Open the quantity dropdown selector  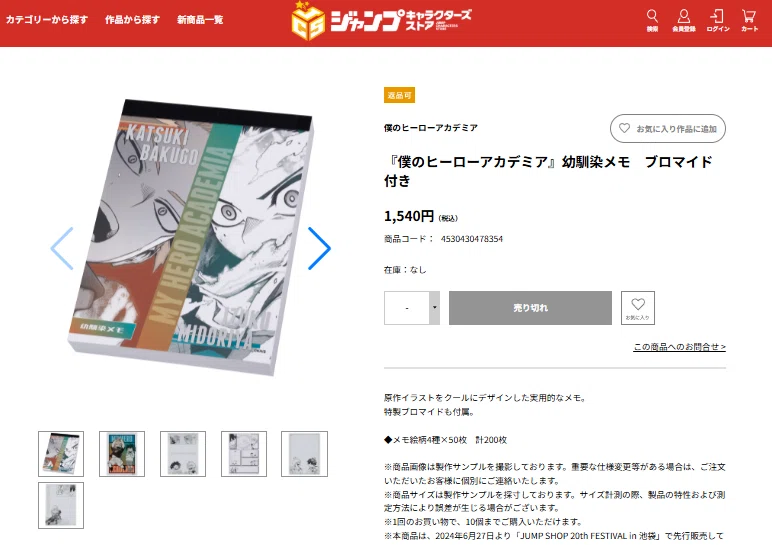412,308
